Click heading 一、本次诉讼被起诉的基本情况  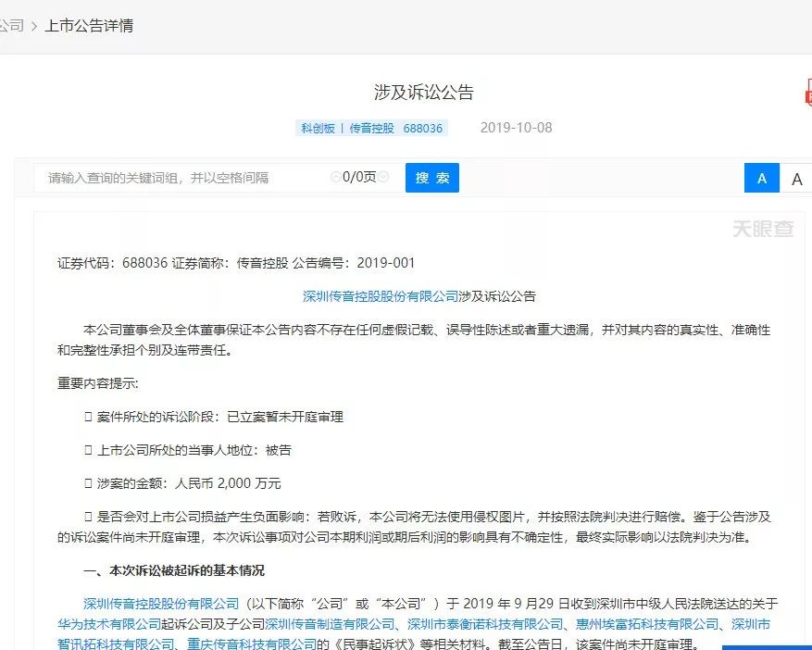click(174, 570)
